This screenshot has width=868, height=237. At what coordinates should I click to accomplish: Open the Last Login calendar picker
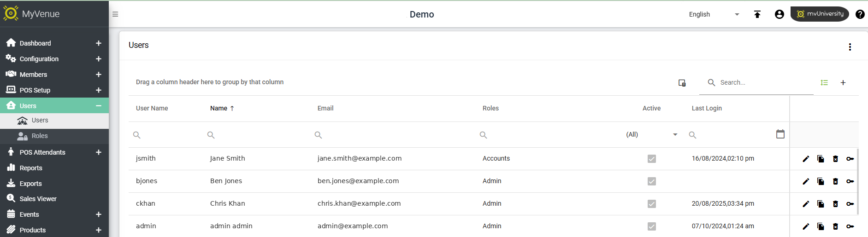[x=780, y=134]
